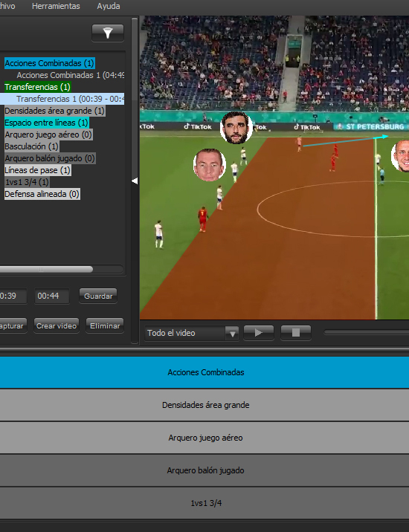The image size is (409, 532).
Task: Click the 00:44 end time field
Action: point(51,296)
